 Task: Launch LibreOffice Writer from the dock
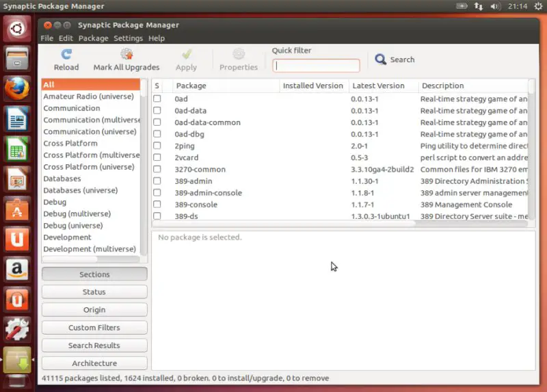[x=16, y=118]
